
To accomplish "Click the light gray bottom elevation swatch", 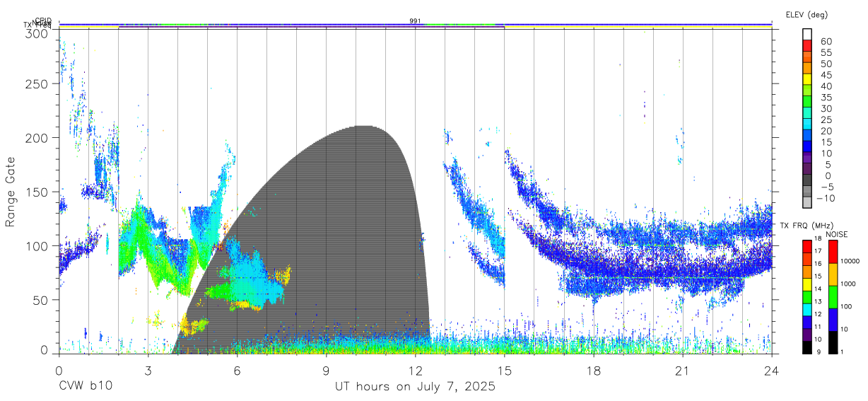I will click(x=807, y=203).
